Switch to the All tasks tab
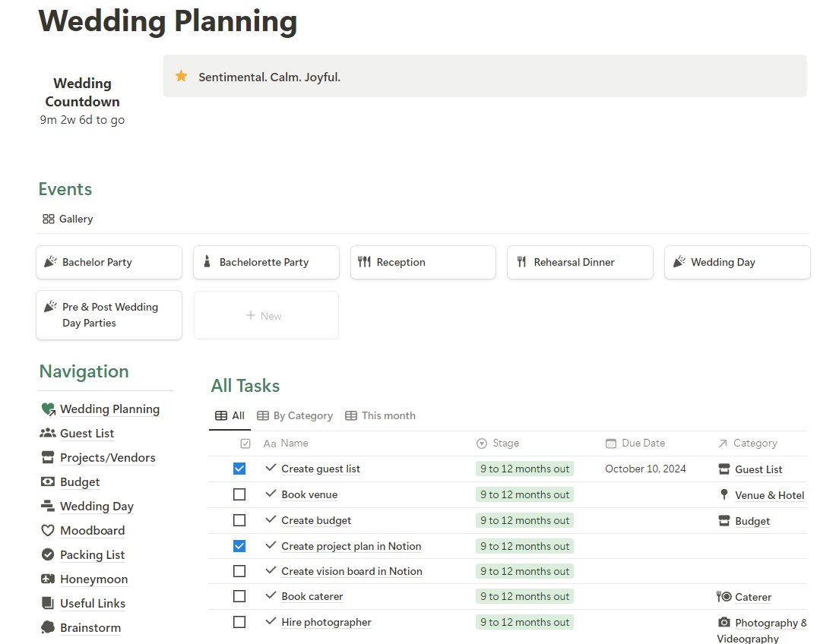836x644 pixels. pyautogui.click(x=230, y=415)
